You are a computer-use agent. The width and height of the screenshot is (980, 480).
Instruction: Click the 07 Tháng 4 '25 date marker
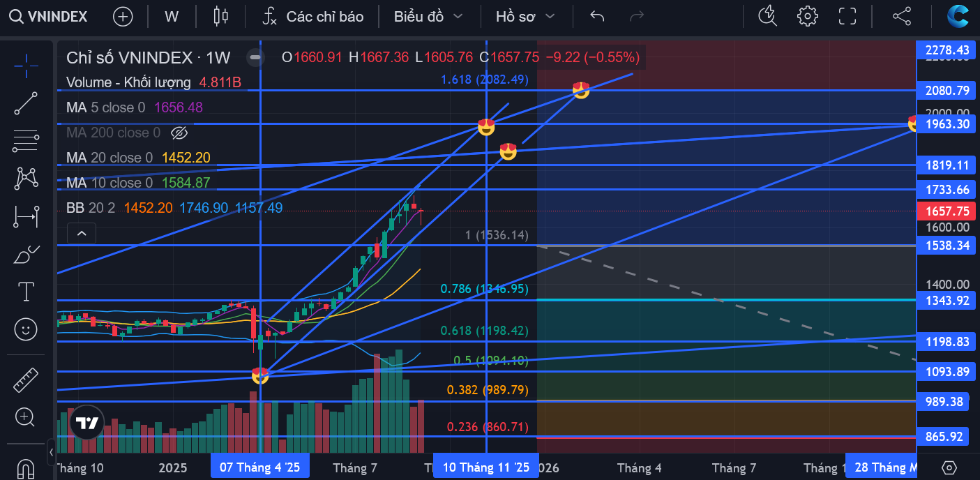pos(259,467)
